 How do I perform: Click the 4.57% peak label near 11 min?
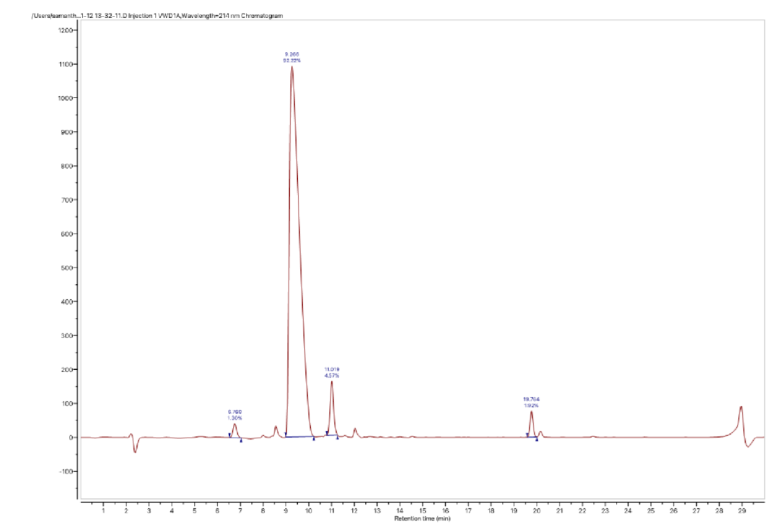pyautogui.click(x=332, y=373)
